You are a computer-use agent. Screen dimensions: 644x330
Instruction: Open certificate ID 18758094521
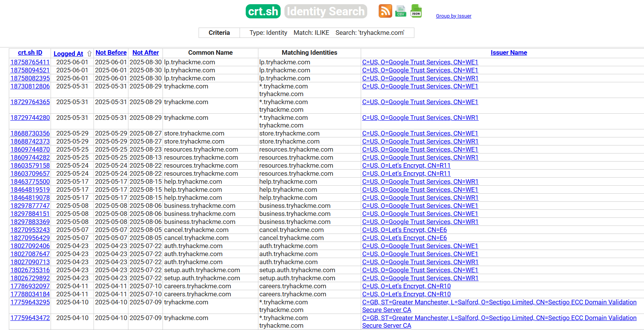[x=30, y=70]
